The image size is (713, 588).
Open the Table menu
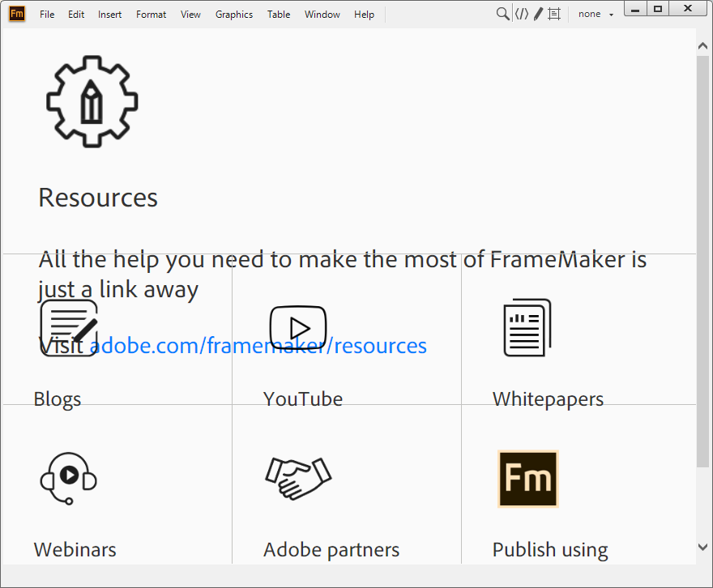point(279,14)
